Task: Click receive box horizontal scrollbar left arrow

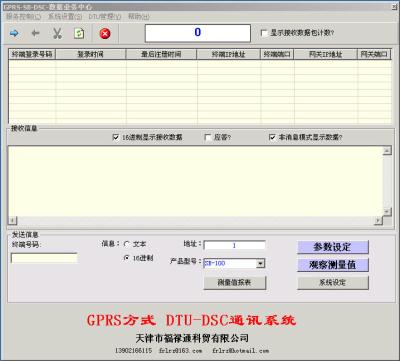Action: 13,220
